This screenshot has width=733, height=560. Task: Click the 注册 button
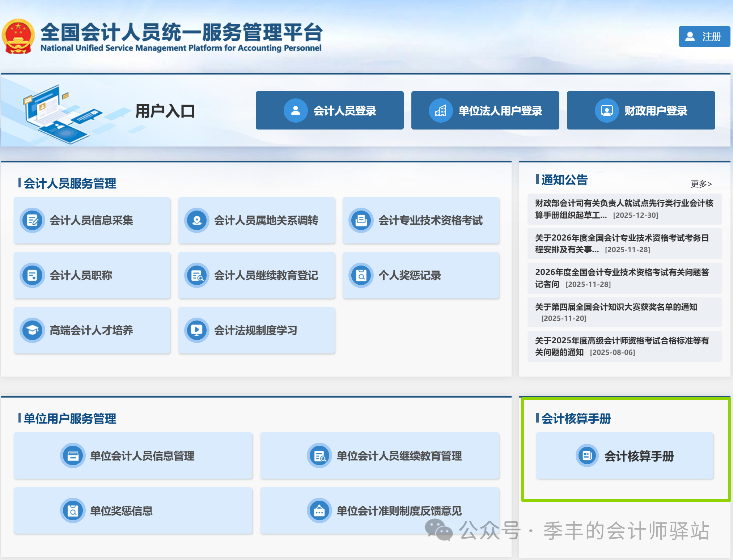[x=704, y=37]
